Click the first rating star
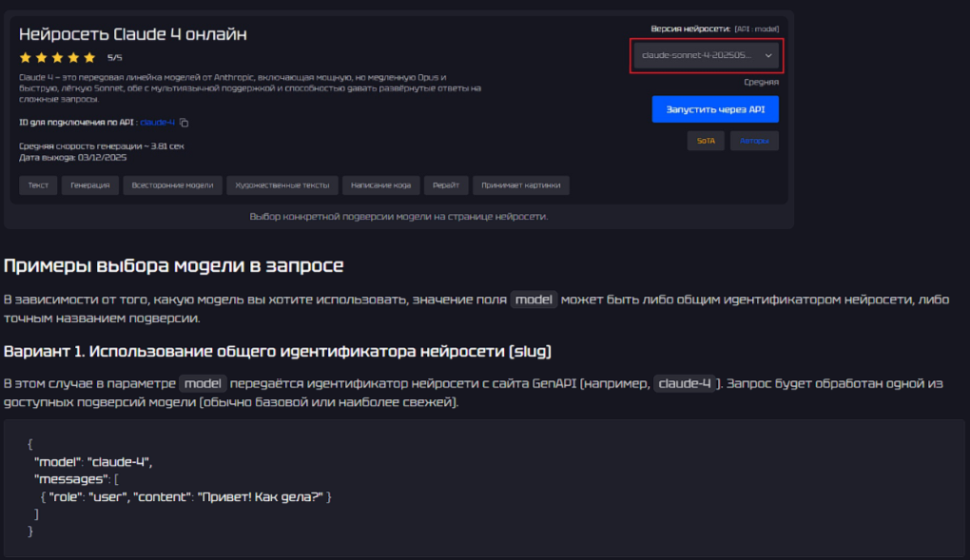The height and width of the screenshot is (560, 970). pyautogui.click(x=27, y=56)
